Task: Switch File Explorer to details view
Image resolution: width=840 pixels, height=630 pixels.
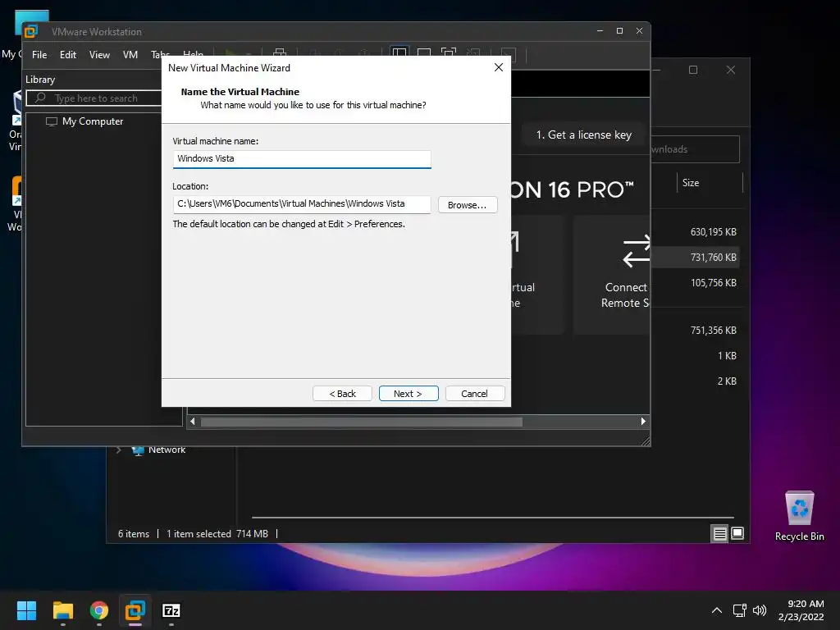Action: tap(719, 533)
